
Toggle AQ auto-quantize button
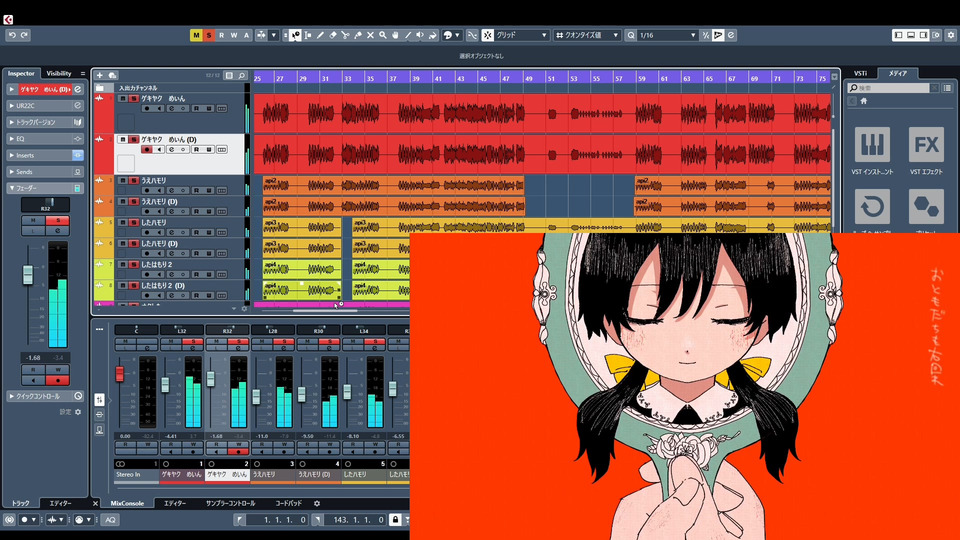(110, 520)
